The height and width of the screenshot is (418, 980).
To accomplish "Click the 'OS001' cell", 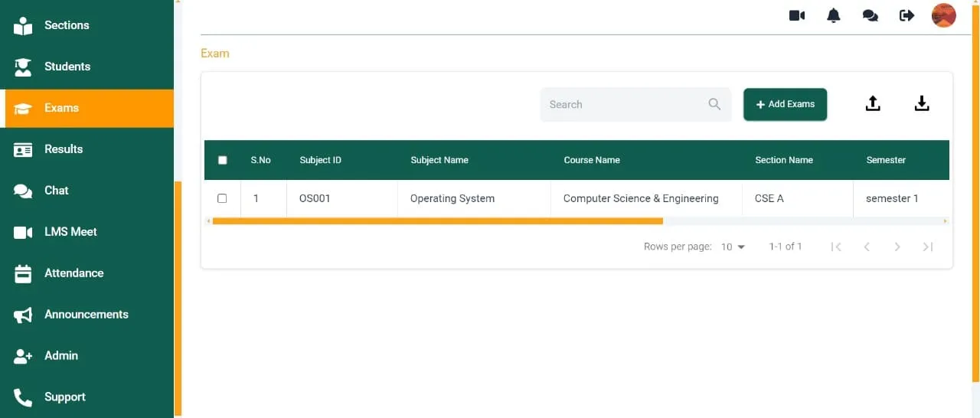I will [342, 198].
